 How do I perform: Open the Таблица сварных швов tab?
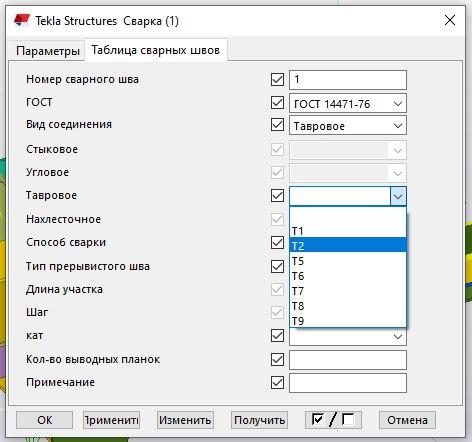tap(156, 50)
